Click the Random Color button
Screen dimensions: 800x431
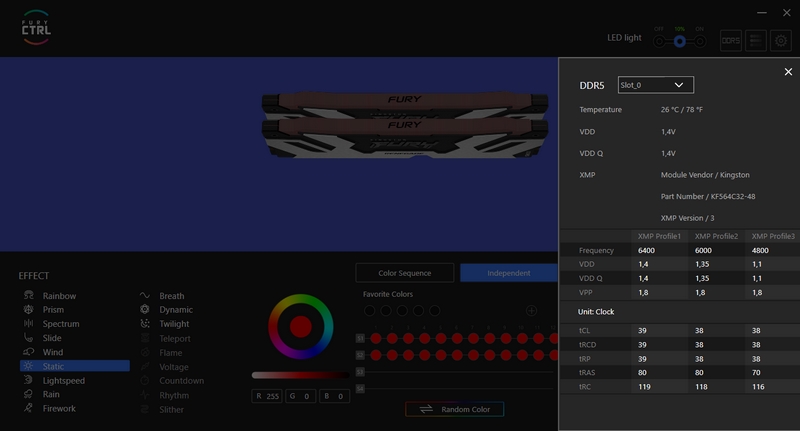coord(455,409)
